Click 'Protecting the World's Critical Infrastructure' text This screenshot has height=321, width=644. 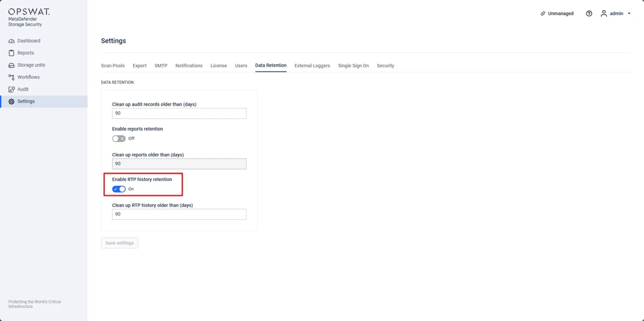(35, 304)
